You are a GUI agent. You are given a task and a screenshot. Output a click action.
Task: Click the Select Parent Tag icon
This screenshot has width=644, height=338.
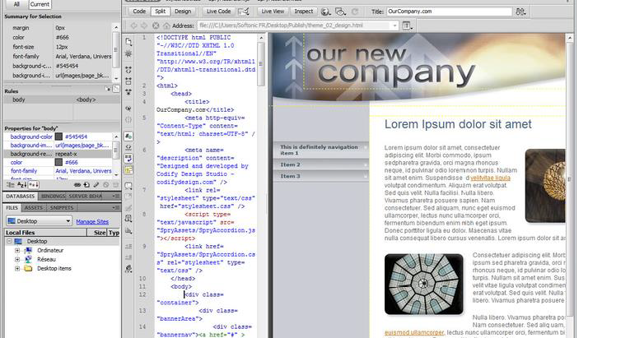128,109
